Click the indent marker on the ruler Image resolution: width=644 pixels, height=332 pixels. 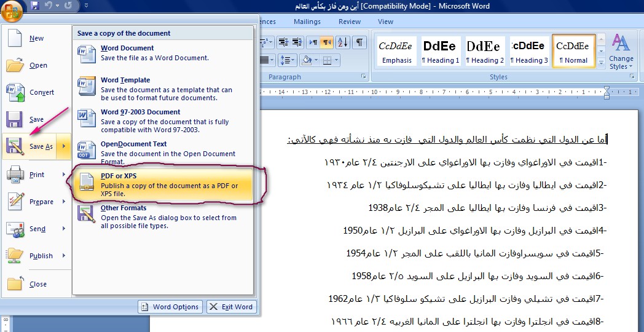pyautogui.click(x=607, y=92)
